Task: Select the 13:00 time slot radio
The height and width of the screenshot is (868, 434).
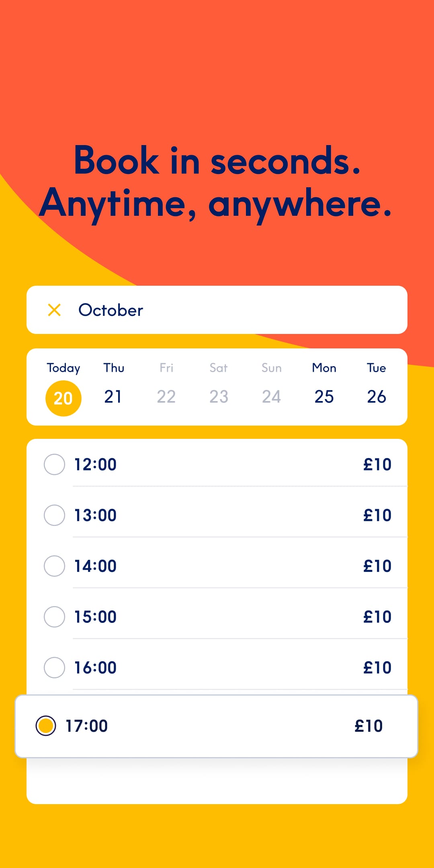Action: pyautogui.click(x=54, y=515)
